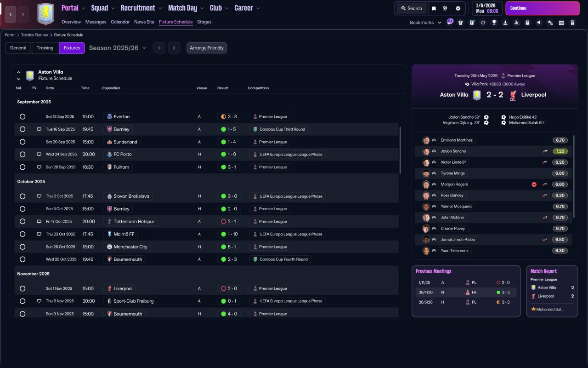Expand the Bookmarks dropdown
The image size is (588, 368).
point(426,23)
